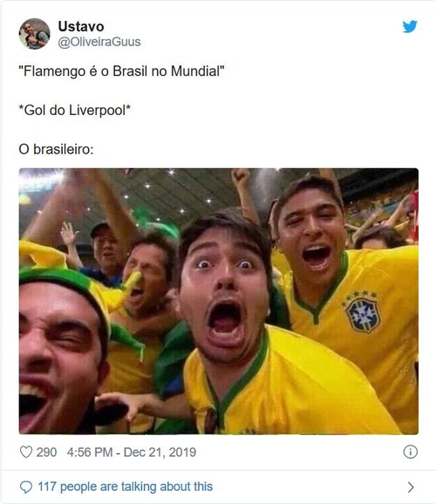Click the wide-eyed fan's open mouth

225,323
